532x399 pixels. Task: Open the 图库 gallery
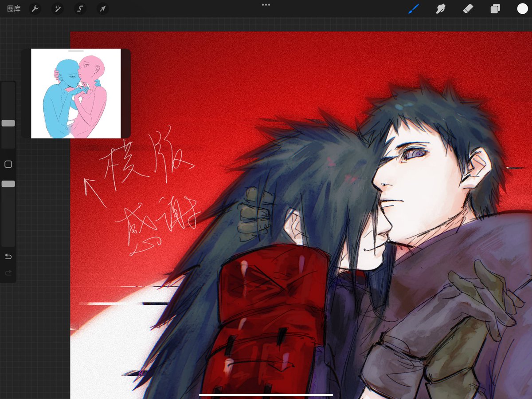[x=14, y=8]
